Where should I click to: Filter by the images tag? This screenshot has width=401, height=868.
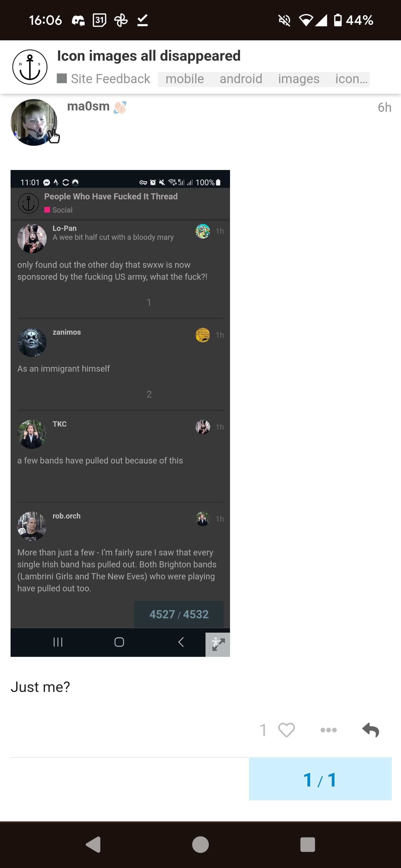(299, 79)
